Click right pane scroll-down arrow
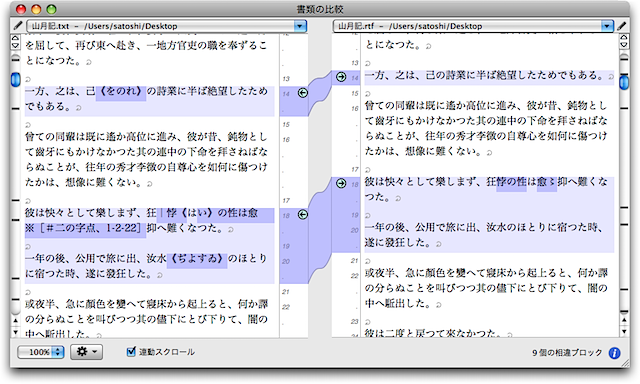The width and height of the screenshot is (640, 384). [624, 333]
